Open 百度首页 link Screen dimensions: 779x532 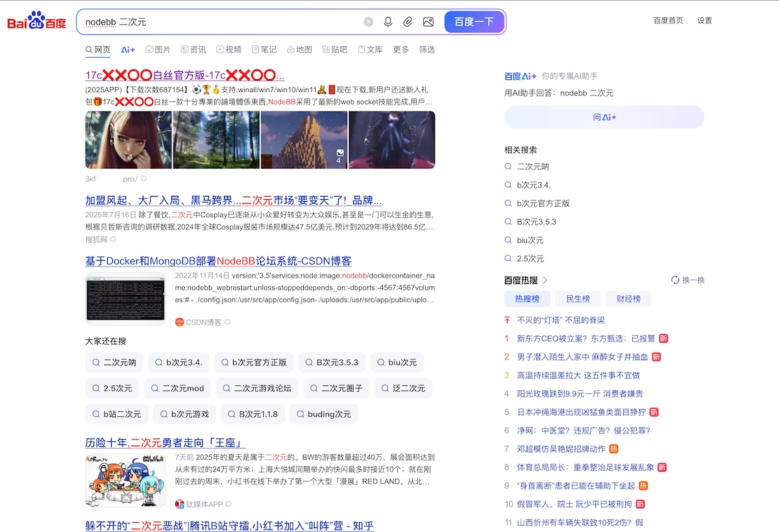(x=668, y=20)
